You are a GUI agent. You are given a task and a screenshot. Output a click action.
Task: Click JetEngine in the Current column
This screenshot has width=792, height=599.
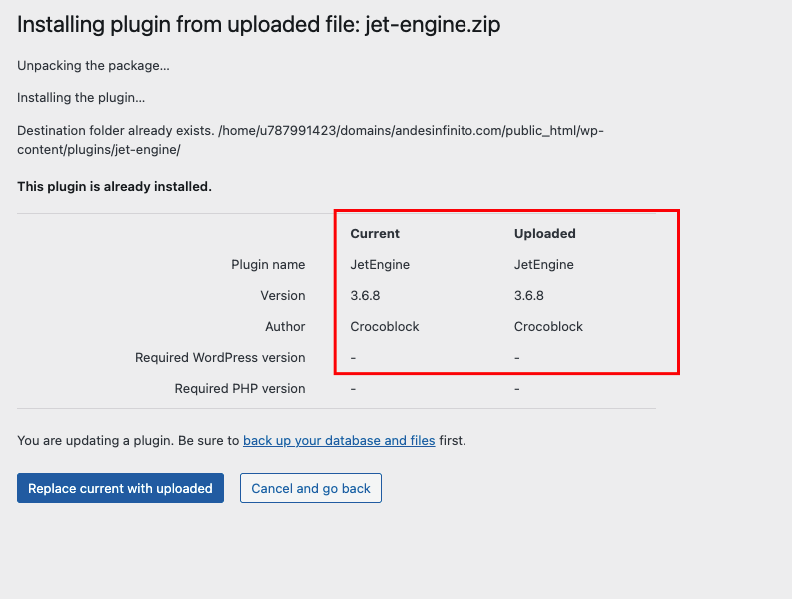point(380,265)
